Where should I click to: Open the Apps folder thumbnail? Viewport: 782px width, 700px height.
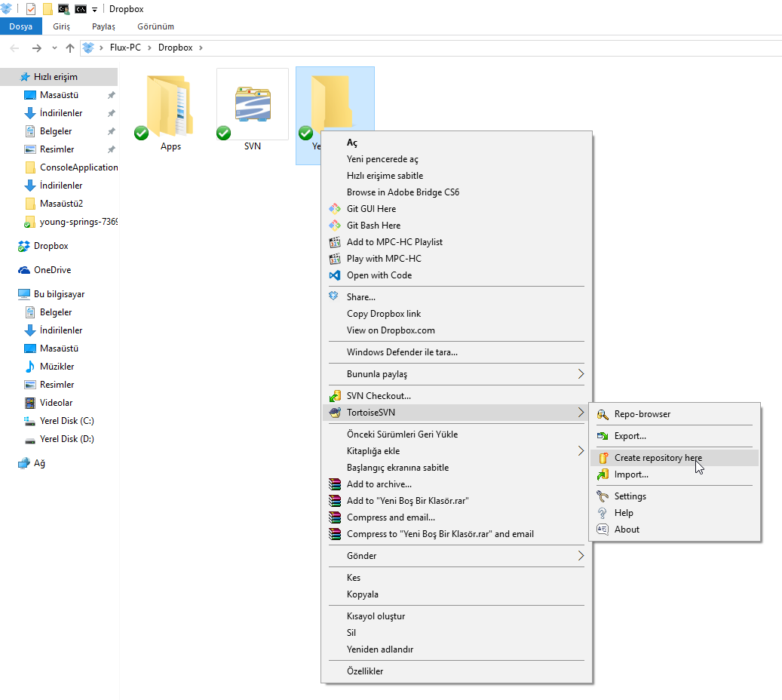point(170,106)
